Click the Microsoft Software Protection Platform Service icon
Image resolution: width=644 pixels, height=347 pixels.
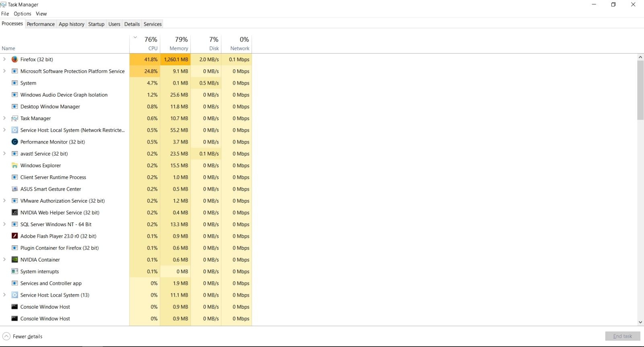click(x=15, y=71)
